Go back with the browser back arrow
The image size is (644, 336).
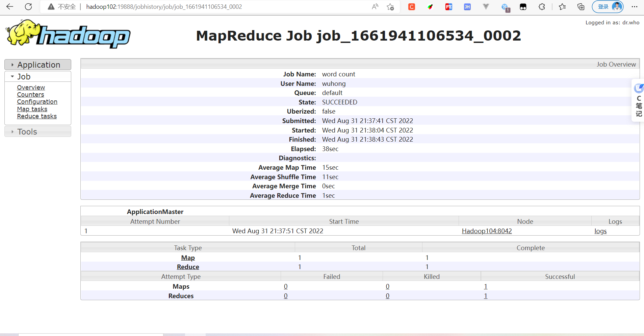(10, 7)
